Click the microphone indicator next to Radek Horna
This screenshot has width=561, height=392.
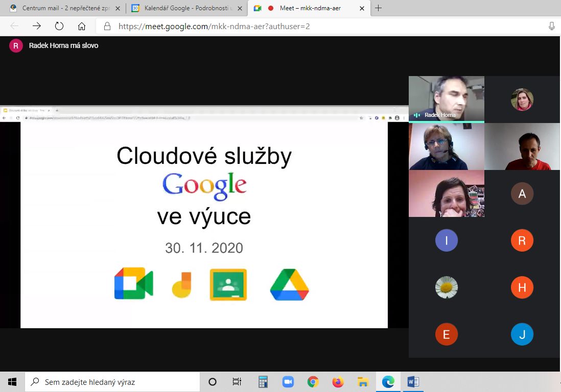[416, 115]
